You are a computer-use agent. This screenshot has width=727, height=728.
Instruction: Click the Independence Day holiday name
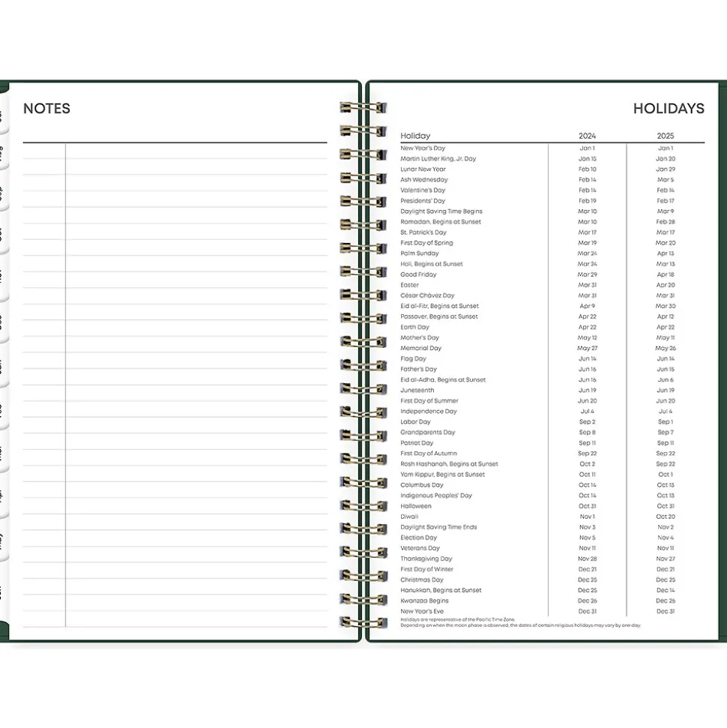pyautogui.click(x=428, y=411)
